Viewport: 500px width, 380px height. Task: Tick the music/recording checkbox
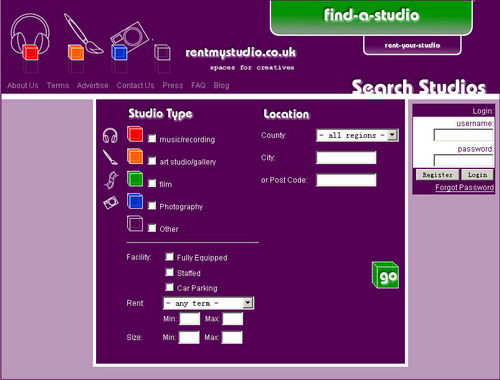pos(152,138)
